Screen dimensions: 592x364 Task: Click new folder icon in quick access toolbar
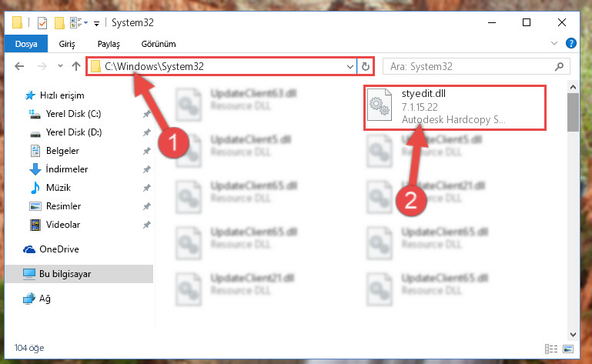click(59, 23)
